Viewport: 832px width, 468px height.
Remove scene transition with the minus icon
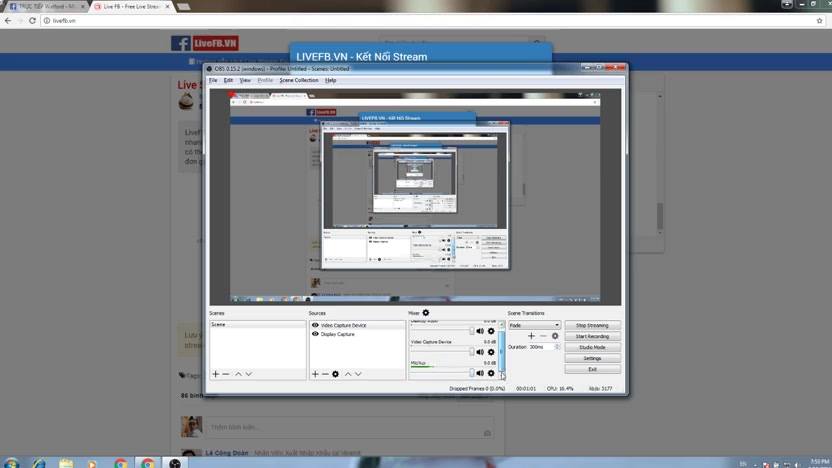click(x=543, y=336)
